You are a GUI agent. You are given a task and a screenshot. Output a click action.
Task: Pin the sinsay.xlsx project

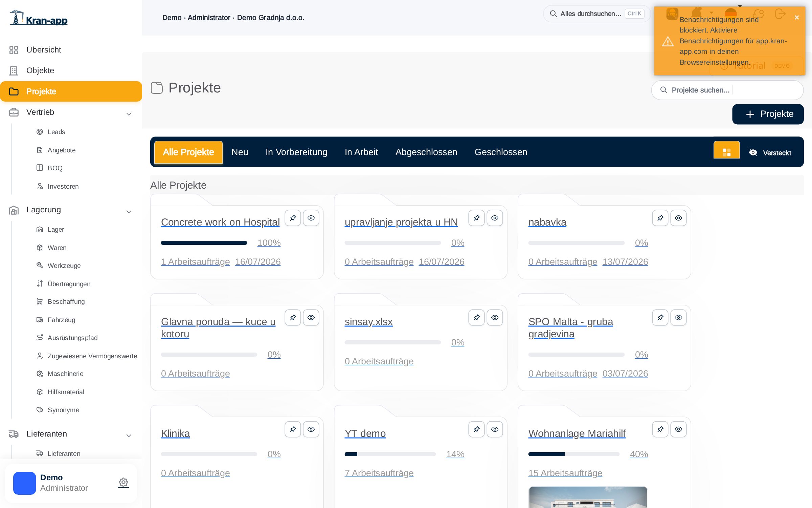pyautogui.click(x=476, y=318)
